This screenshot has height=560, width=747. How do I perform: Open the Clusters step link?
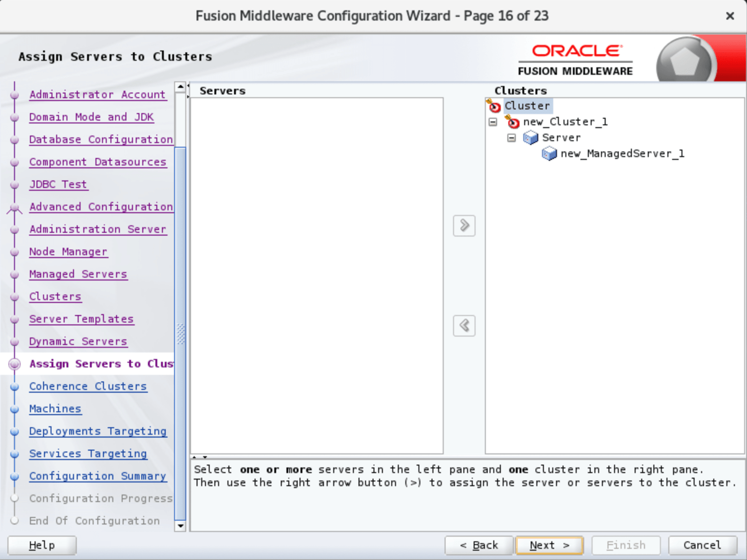55,297
